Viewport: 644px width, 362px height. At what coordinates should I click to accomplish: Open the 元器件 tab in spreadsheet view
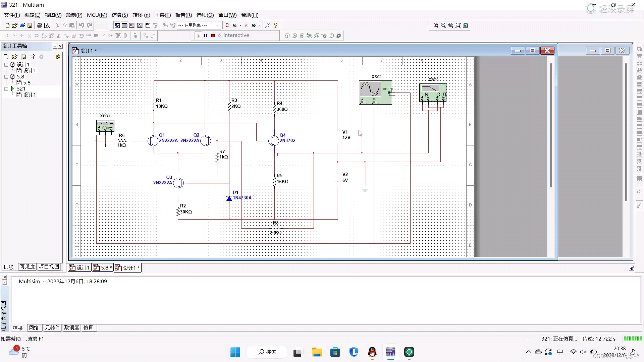52,328
